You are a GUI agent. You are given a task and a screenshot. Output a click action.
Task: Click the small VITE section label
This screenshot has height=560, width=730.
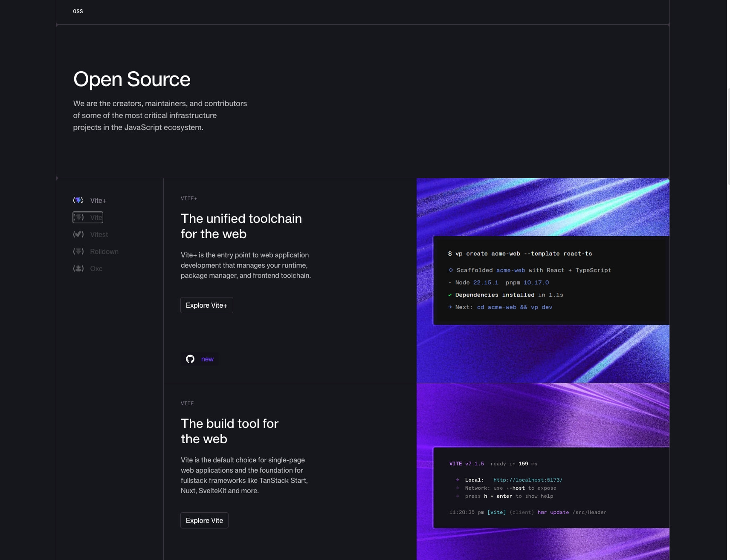tap(187, 404)
